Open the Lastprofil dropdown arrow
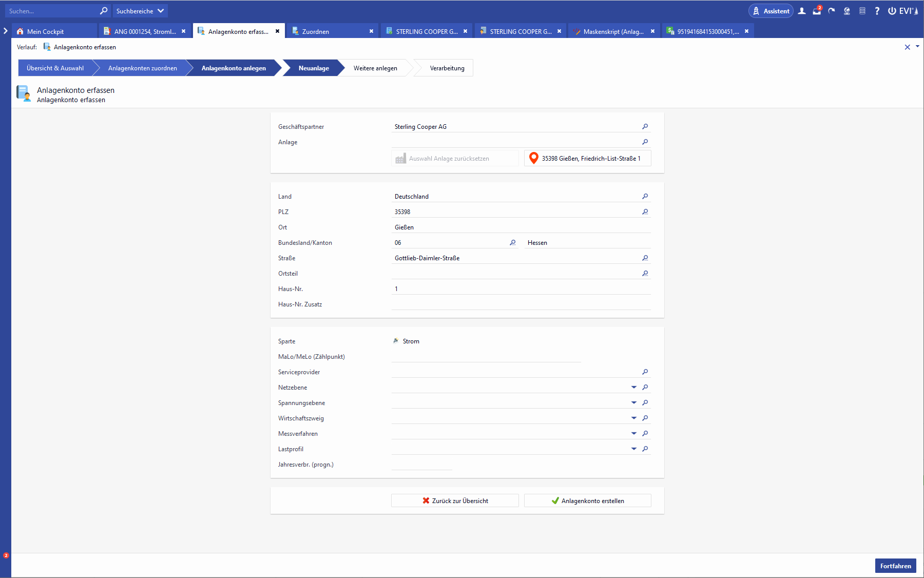924x578 pixels. tap(634, 449)
